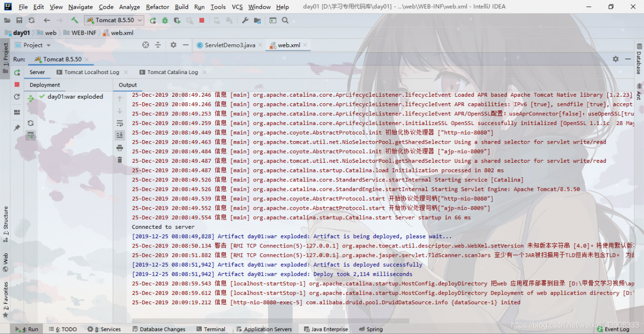Open the Database side tool window
This screenshot has height=334, width=644.
tap(639, 58)
